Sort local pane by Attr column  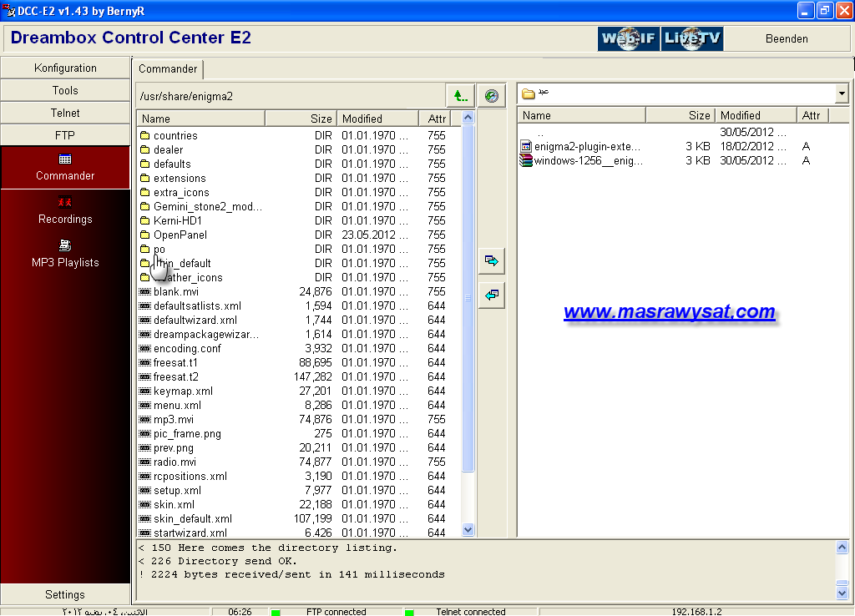point(812,115)
